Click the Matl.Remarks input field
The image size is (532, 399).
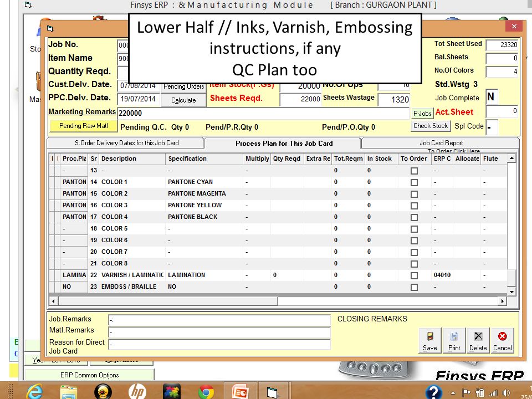219,332
